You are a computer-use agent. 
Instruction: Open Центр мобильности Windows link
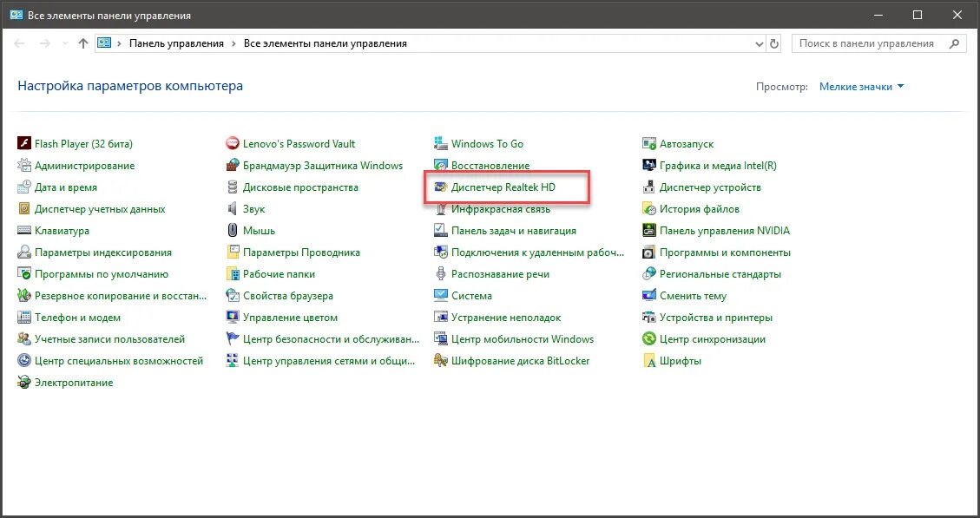tap(523, 339)
